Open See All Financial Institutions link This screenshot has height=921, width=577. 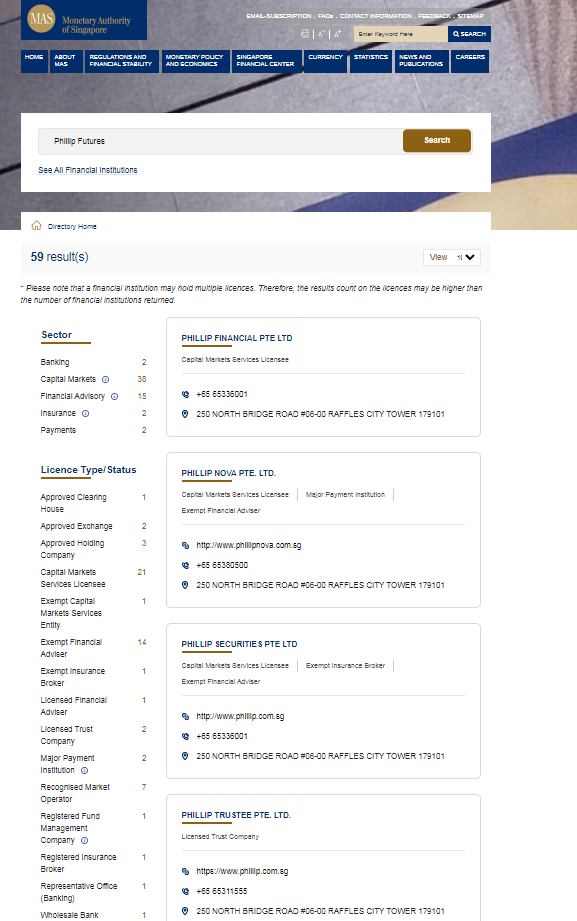click(88, 170)
